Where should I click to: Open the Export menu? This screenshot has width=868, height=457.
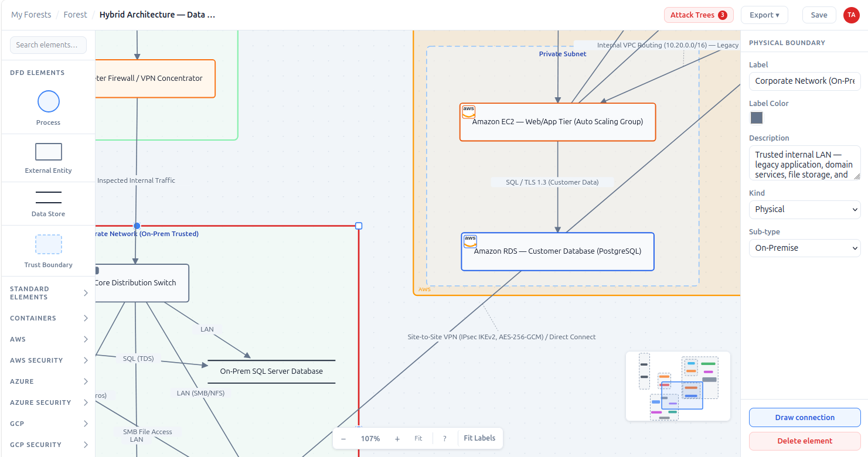click(x=764, y=15)
